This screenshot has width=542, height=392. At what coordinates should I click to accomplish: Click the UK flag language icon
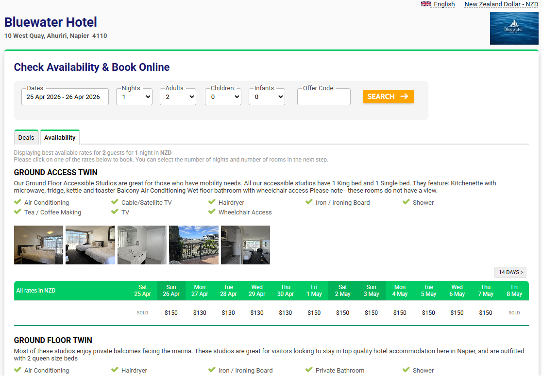click(x=425, y=4)
